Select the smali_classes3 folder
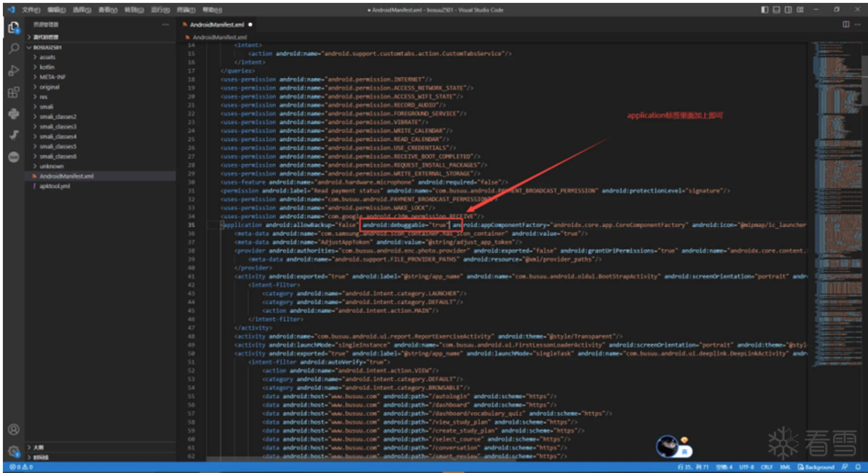Viewport: 868px width, 473px height. click(x=101, y=127)
